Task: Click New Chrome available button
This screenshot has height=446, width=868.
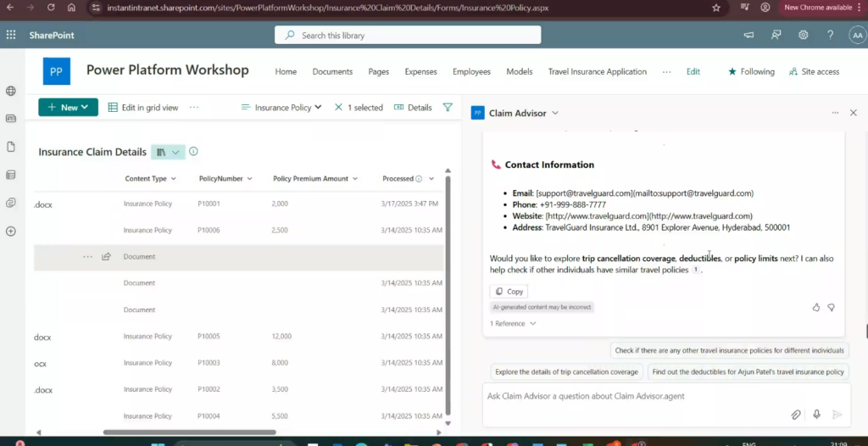Action: 824,8
